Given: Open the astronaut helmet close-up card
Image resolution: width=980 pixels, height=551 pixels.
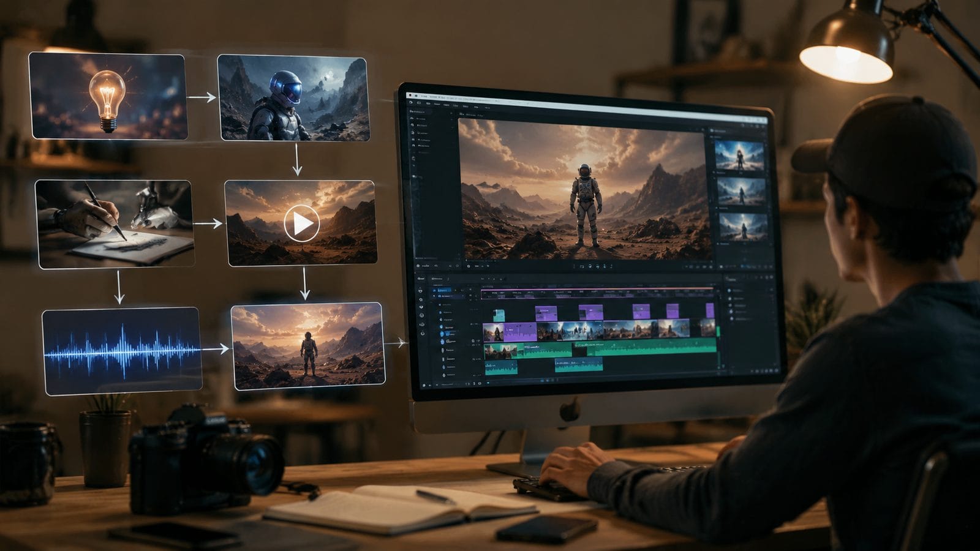Looking at the screenshot, I should coord(294,98).
